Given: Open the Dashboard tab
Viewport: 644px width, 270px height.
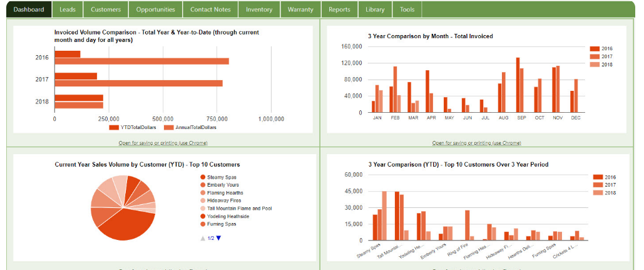Looking at the screenshot, I should (x=29, y=9).
